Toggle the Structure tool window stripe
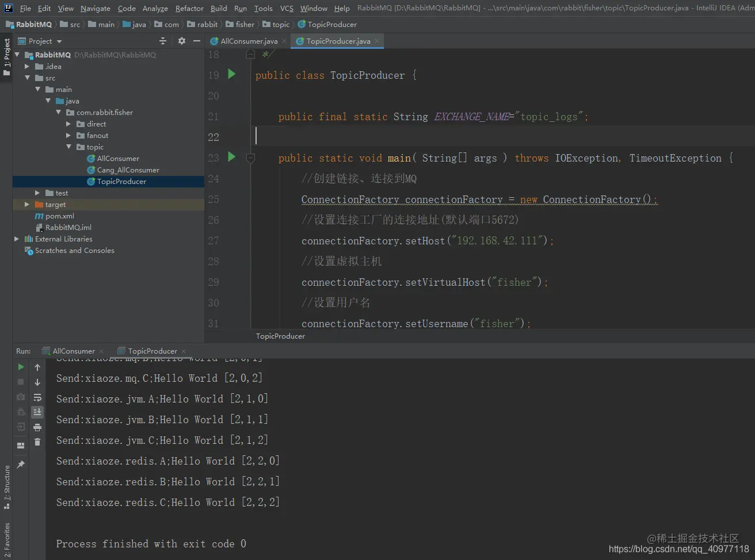Screen dimensions: 755x560 (x=6, y=487)
